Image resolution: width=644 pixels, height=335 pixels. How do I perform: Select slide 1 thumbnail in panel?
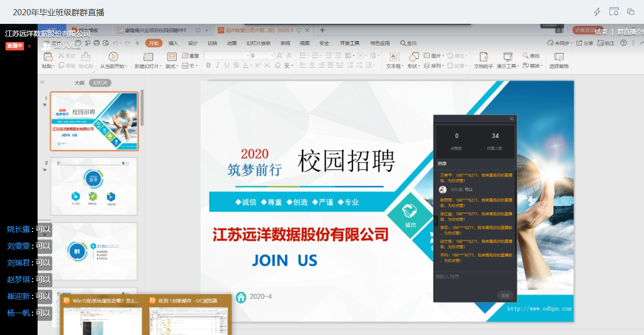pos(94,121)
